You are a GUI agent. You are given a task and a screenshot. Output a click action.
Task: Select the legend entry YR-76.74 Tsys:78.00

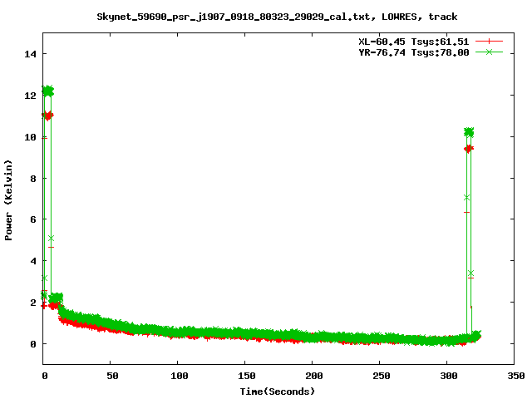click(414, 52)
